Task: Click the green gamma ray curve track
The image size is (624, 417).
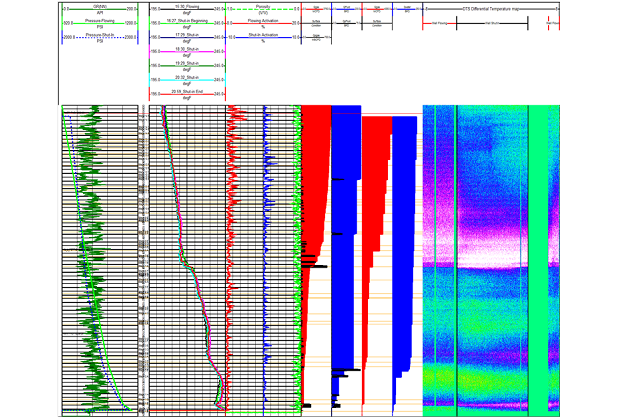Action: [x=90, y=250]
